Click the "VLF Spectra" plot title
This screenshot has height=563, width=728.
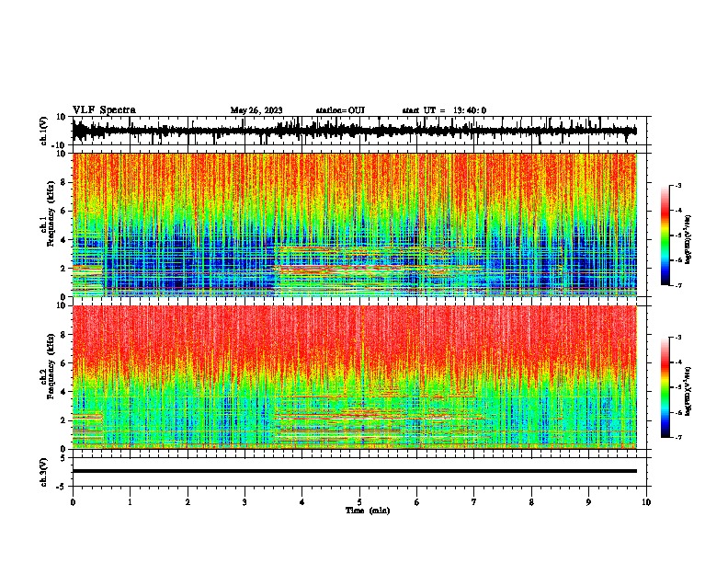(104, 109)
